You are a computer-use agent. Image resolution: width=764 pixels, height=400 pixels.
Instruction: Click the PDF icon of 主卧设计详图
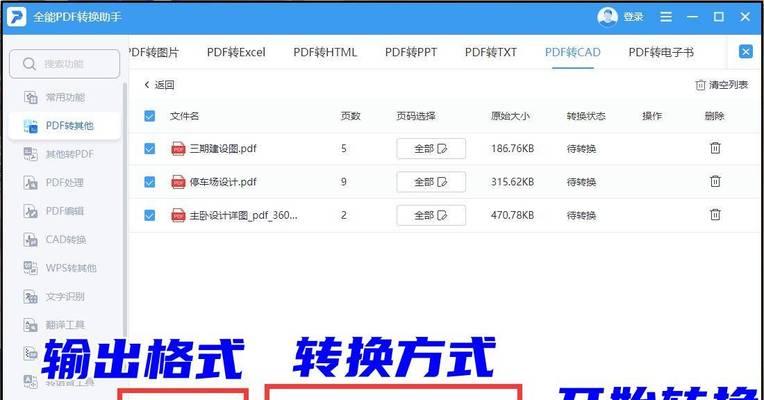pos(178,215)
